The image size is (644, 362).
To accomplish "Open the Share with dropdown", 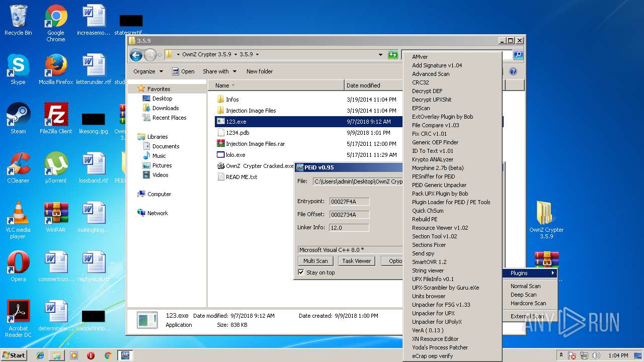I will click(219, 71).
